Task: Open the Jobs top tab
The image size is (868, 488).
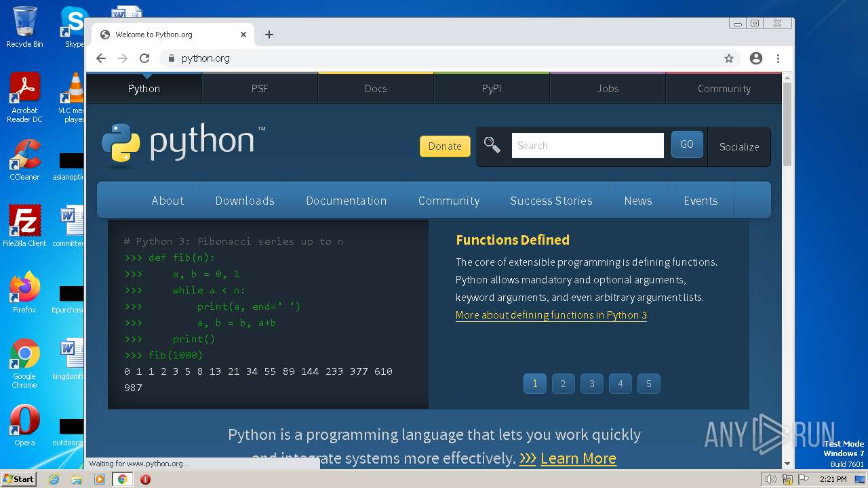Action: [608, 88]
